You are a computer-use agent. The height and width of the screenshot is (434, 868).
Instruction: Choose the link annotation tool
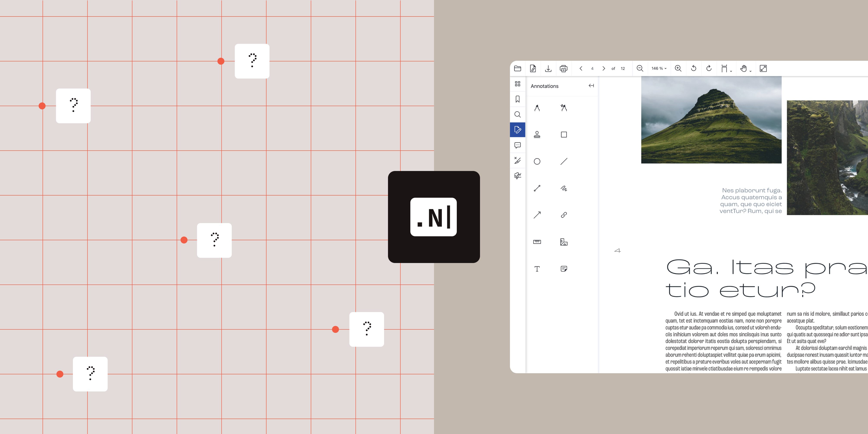(563, 215)
